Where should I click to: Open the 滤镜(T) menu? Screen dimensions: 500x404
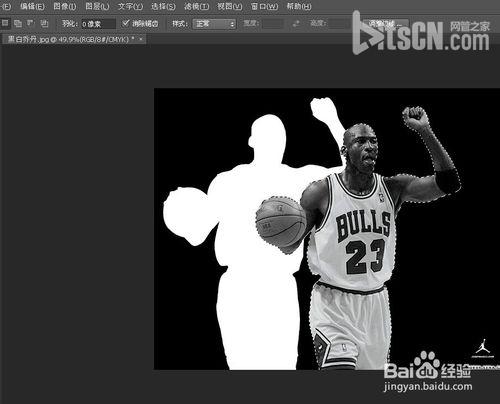tap(197, 6)
